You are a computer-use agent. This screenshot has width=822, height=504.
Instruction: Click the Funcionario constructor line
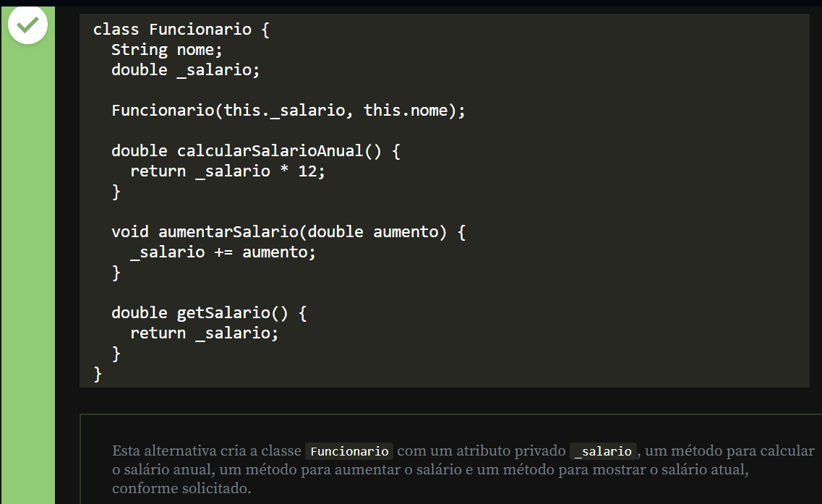(x=288, y=111)
